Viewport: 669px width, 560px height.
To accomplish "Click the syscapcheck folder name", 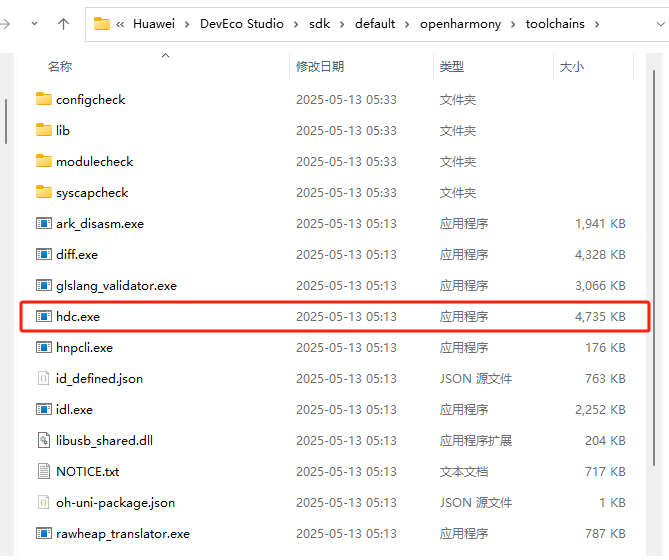I will click(92, 193).
